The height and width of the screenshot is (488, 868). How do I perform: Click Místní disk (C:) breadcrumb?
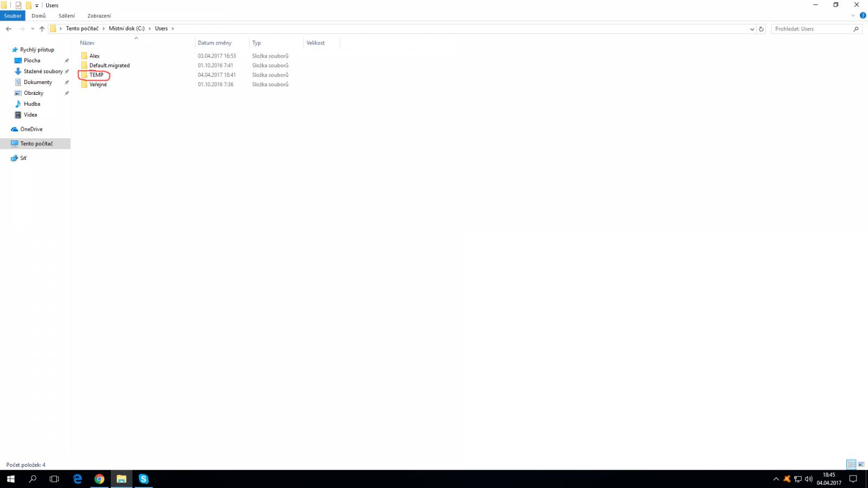(126, 28)
